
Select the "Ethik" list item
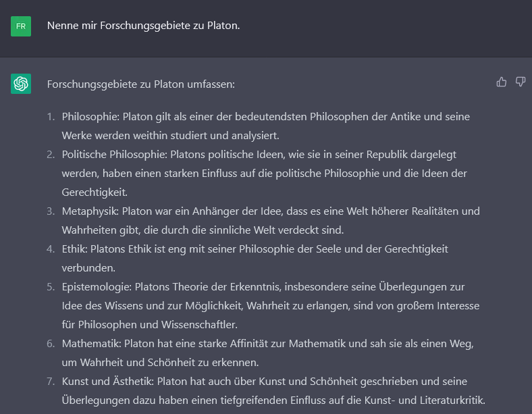tap(255, 258)
